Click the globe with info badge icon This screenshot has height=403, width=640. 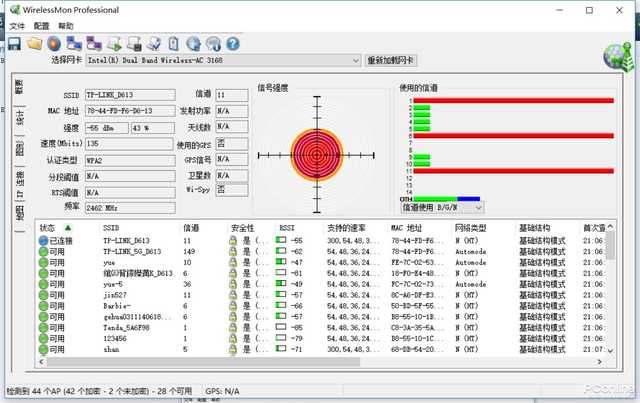click(213, 44)
